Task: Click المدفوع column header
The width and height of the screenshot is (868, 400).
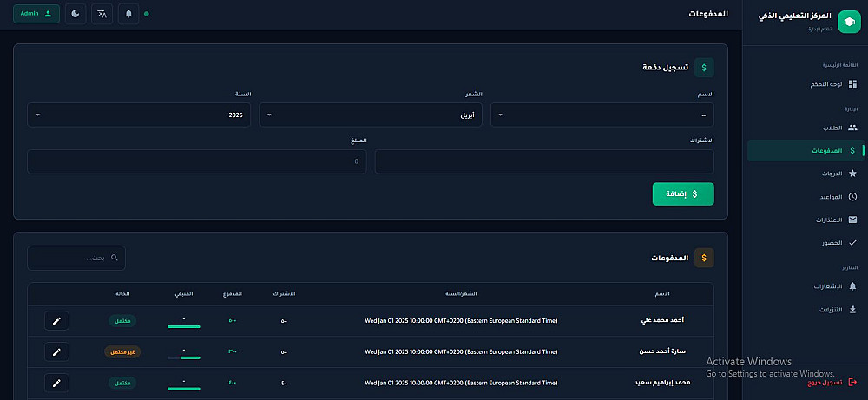Action: tap(233, 294)
